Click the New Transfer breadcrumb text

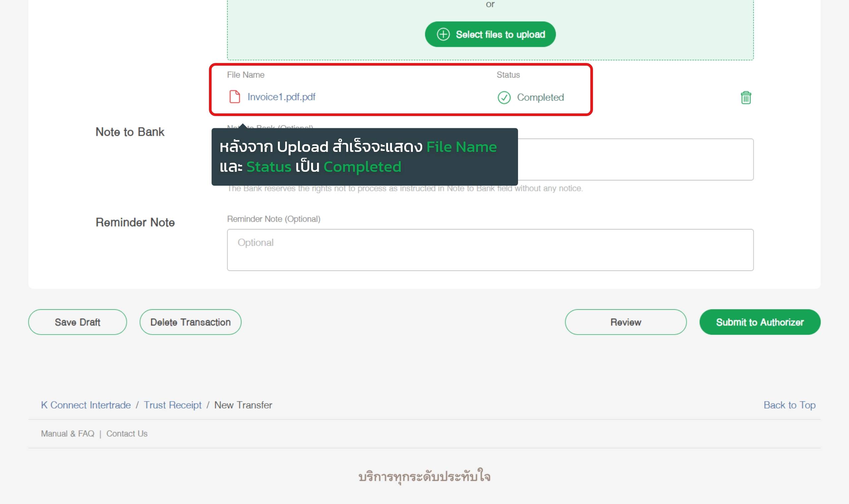[x=243, y=405]
